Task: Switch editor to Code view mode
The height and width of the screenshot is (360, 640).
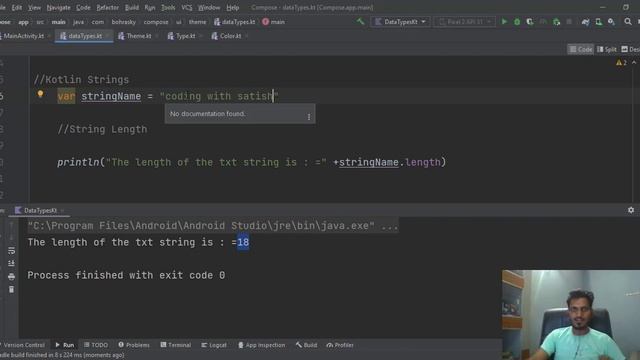Action: click(580, 49)
